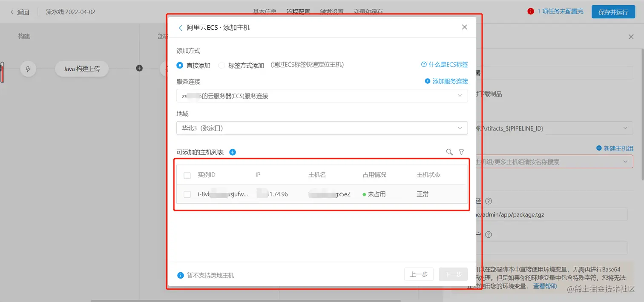Click the 保存并运行 button
Screen dimensions: 644x302
[x=613, y=12]
